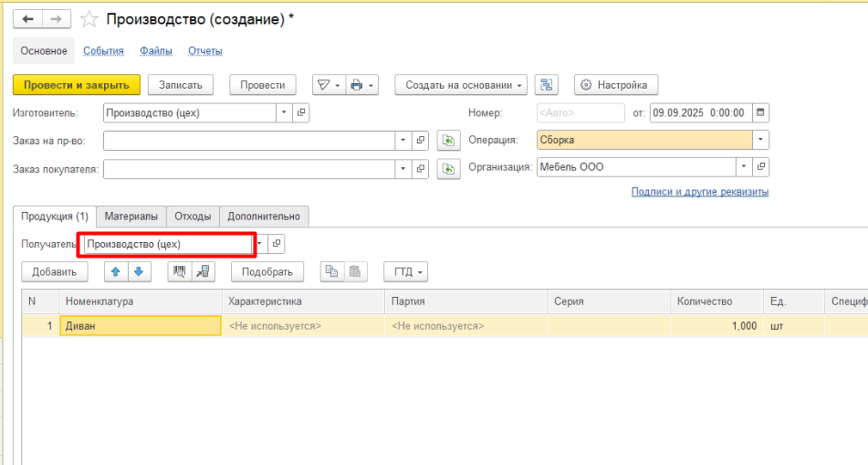Click the Количество column header
Screen dimensions: 868x465
pos(716,301)
